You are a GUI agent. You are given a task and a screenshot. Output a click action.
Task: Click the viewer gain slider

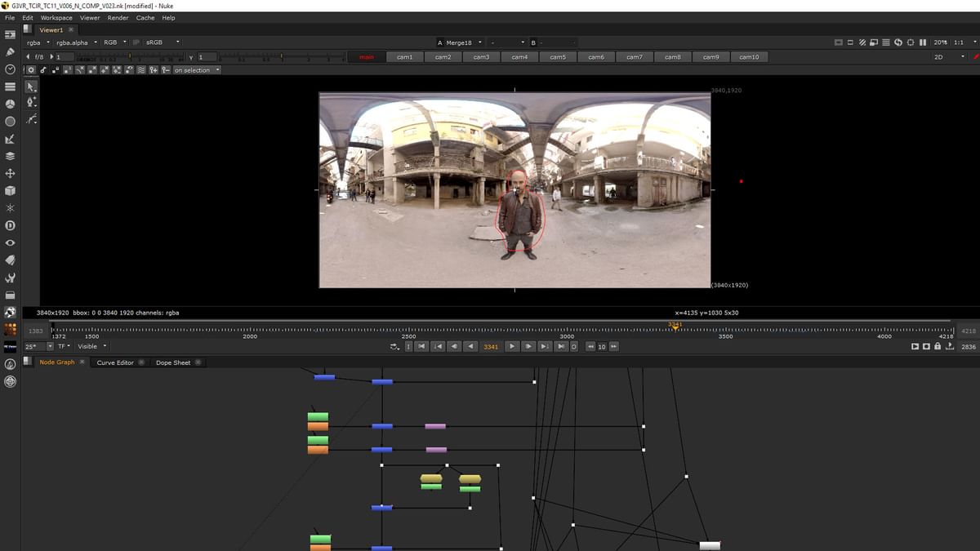coord(131,57)
